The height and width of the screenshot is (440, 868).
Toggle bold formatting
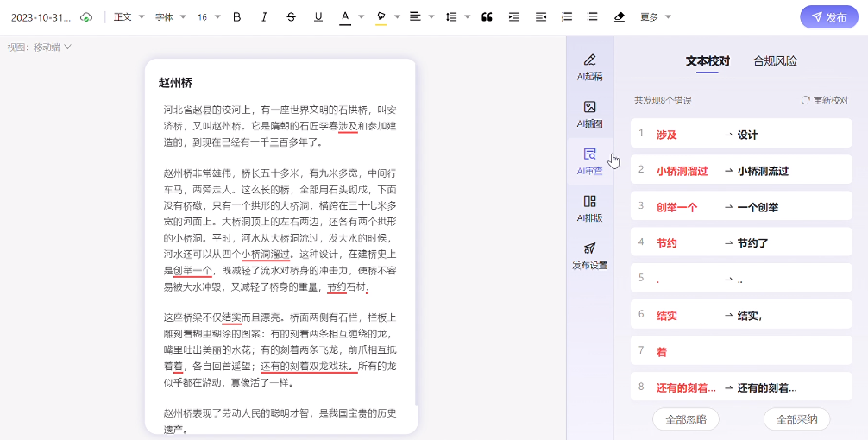click(237, 17)
